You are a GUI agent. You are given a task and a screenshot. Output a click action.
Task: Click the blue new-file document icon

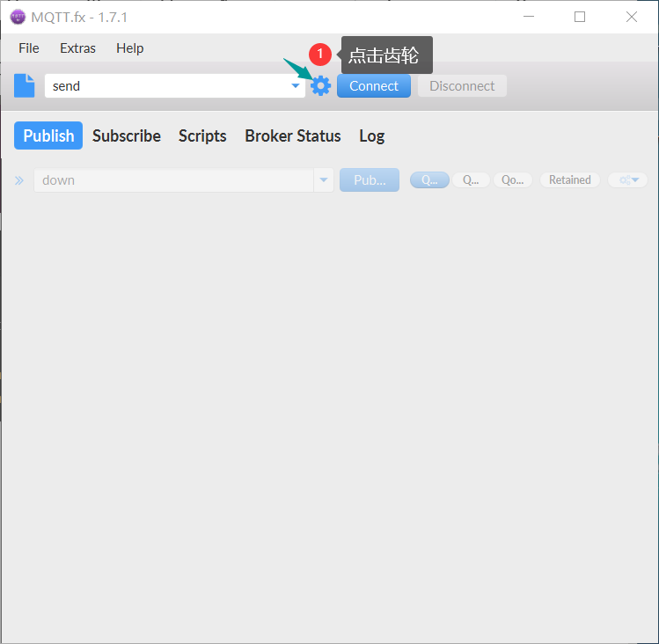(x=25, y=85)
